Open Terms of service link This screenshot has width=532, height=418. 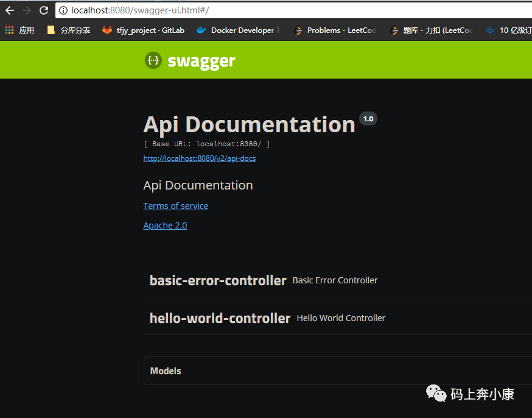(176, 206)
